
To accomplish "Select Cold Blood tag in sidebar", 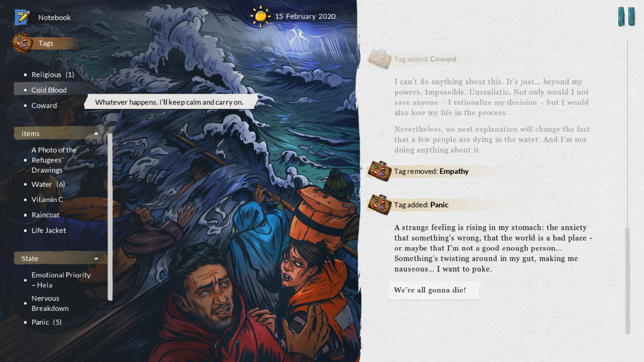I will pyautogui.click(x=49, y=90).
